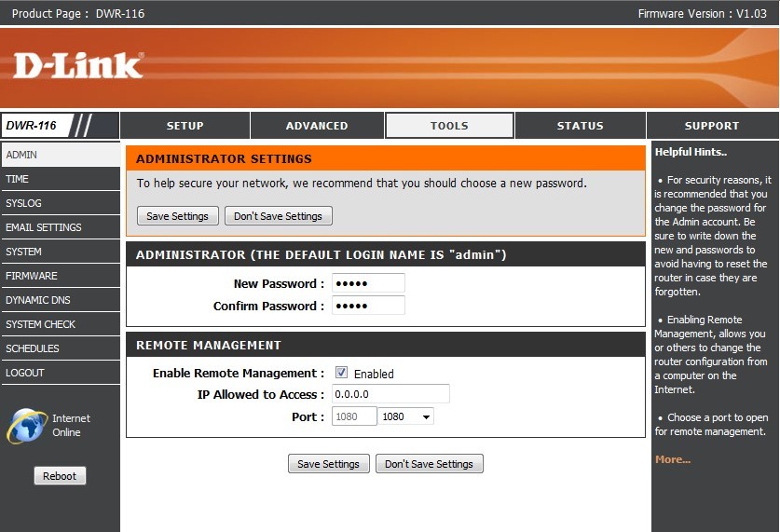This screenshot has height=532, width=780.
Task: Open the TIME settings page
Action: 61,179
